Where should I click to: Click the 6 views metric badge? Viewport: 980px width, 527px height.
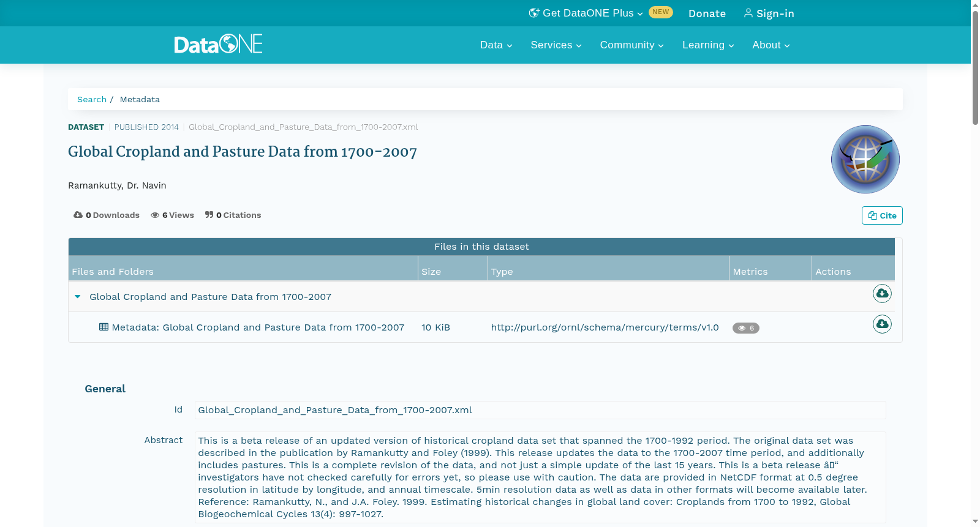tap(746, 328)
